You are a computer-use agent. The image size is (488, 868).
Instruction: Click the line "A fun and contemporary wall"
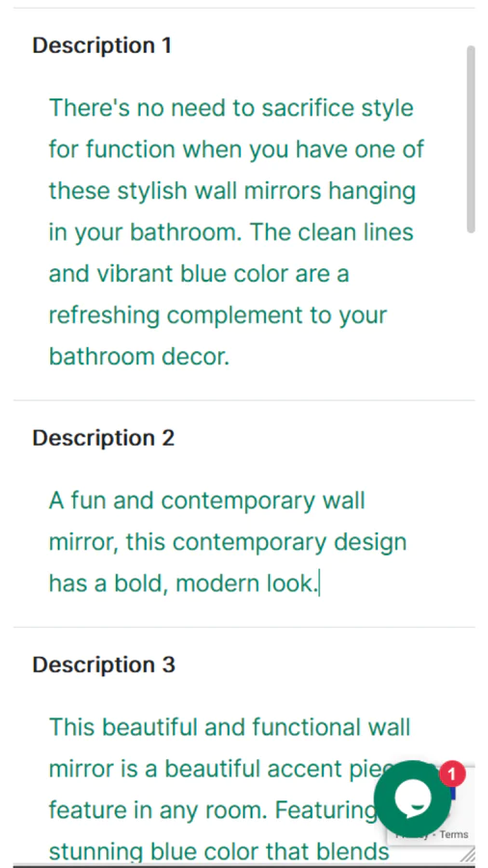[207, 501]
